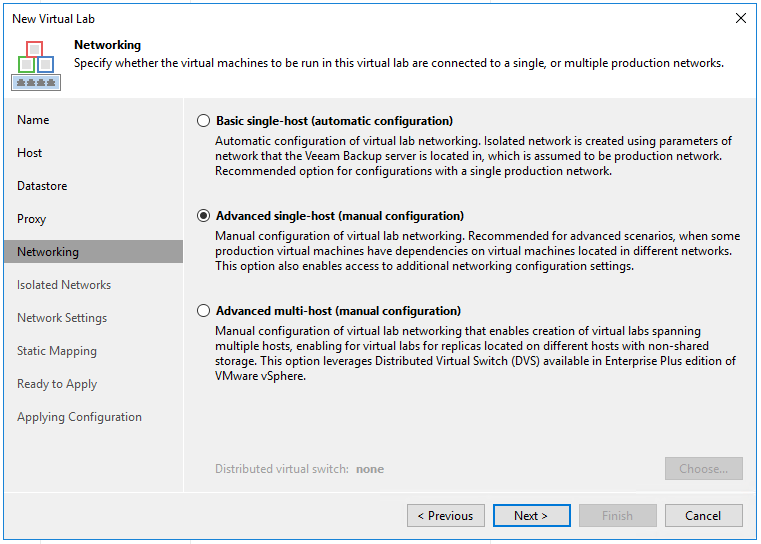Go to the Name wizard step
This screenshot has height=544, width=761.
pyautogui.click(x=33, y=120)
